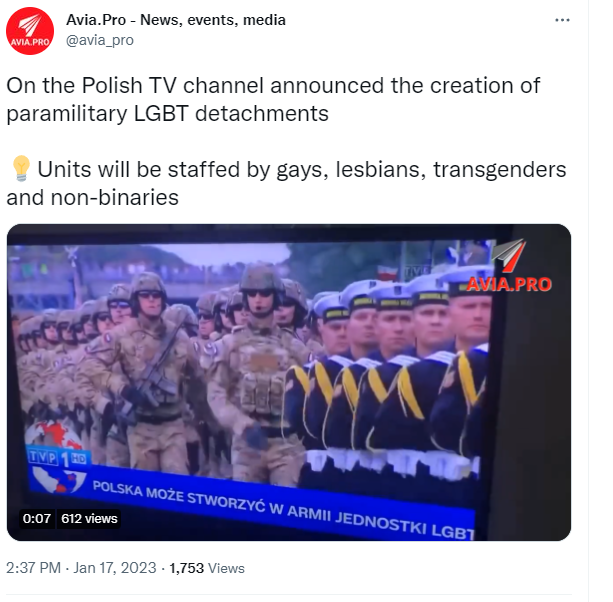Click the paper plane icon above AVIA.PRO watermark
This screenshot has height=602, width=613.
click(509, 255)
